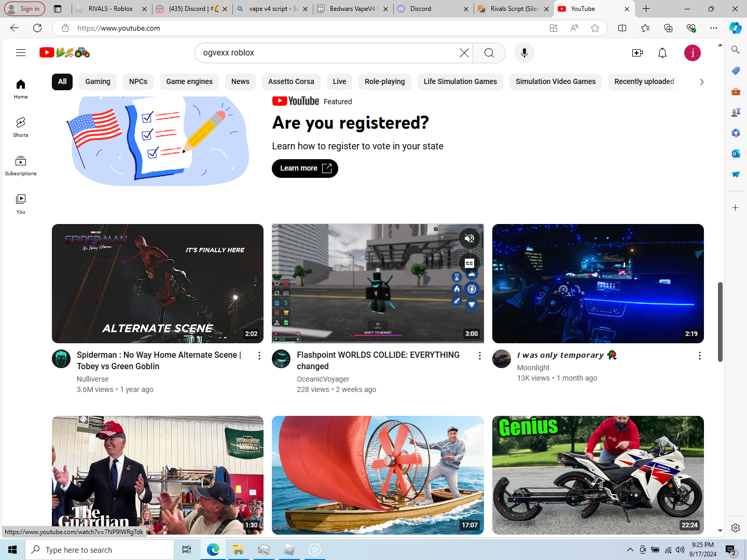
Task: Open Edge Copilot sidebar icon
Action: (x=736, y=28)
